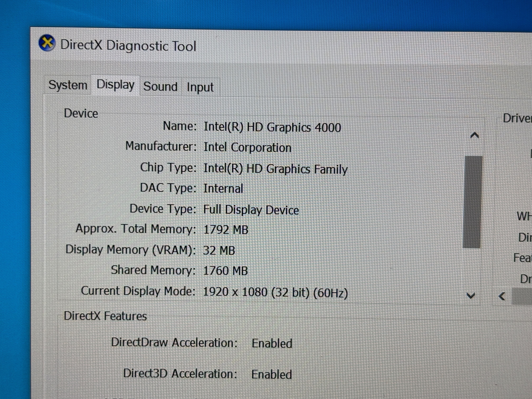Click the "Approx. Total Memory:" label

pos(136,229)
